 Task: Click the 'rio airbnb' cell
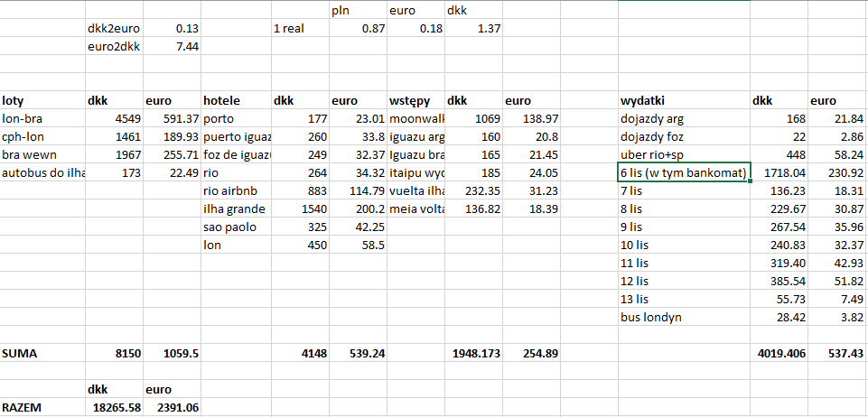point(237,190)
